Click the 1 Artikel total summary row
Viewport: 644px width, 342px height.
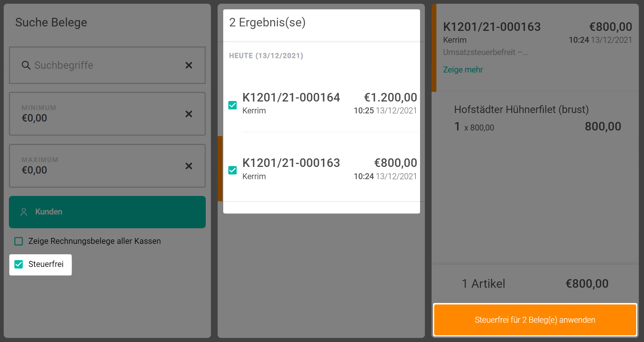point(535,284)
